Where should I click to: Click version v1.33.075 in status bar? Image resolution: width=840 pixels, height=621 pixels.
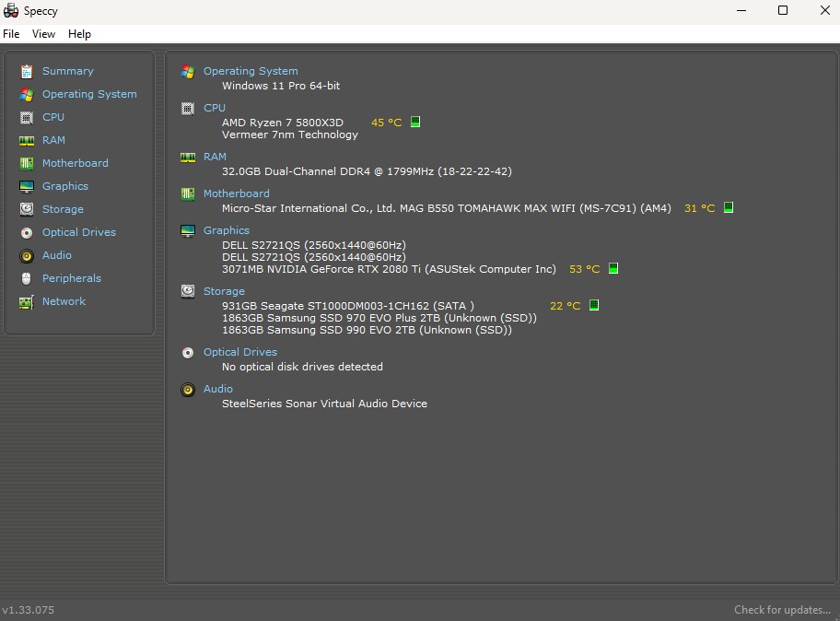[x=28, y=610]
